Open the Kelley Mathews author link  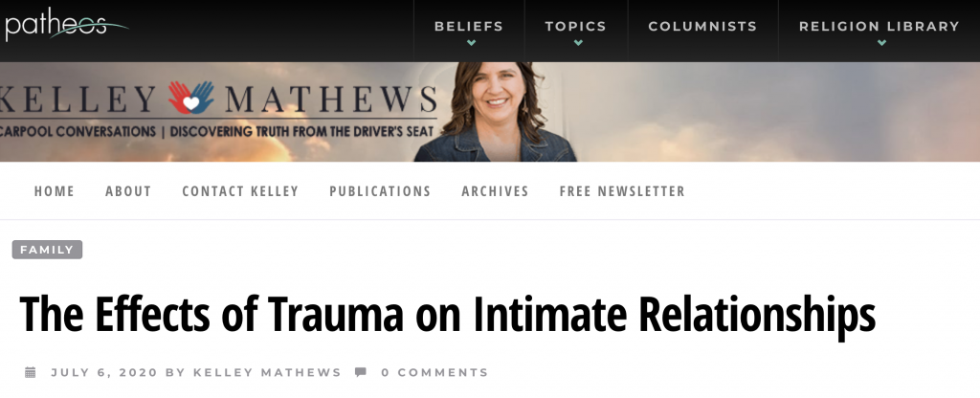[268, 372]
